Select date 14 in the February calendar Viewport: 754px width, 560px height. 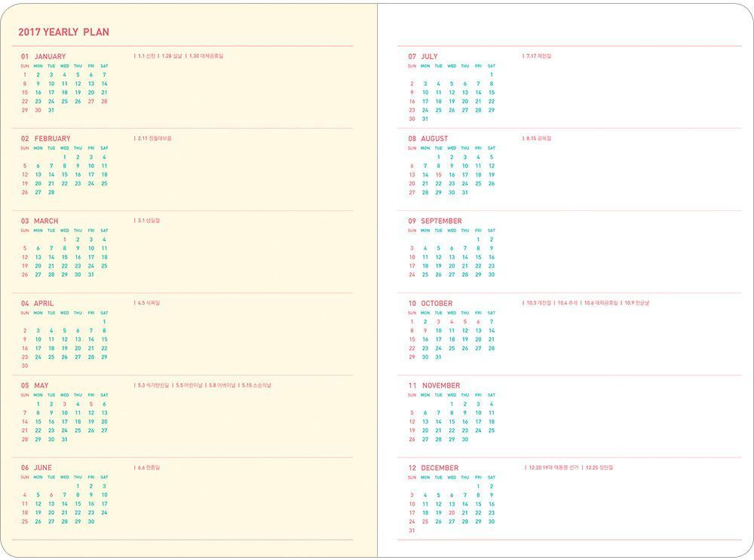click(51, 175)
